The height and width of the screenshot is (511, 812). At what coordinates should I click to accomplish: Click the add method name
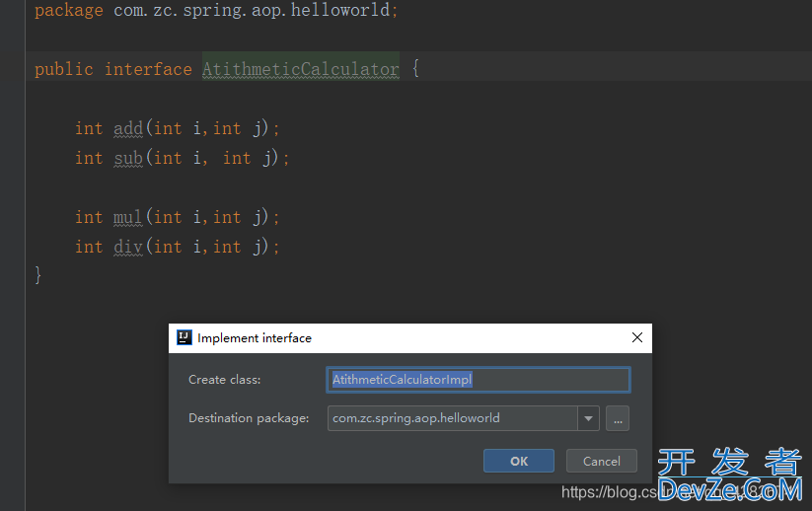pyautogui.click(x=128, y=128)
